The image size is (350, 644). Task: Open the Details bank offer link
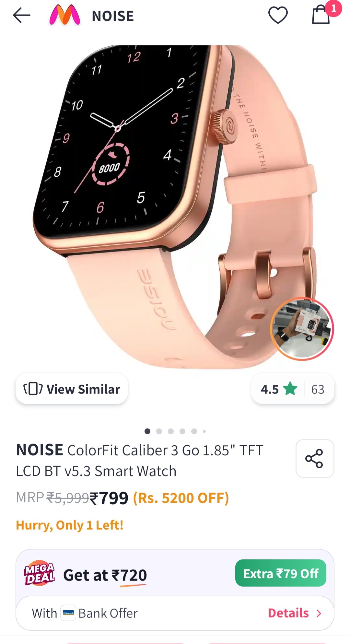(x=288, y=613)
